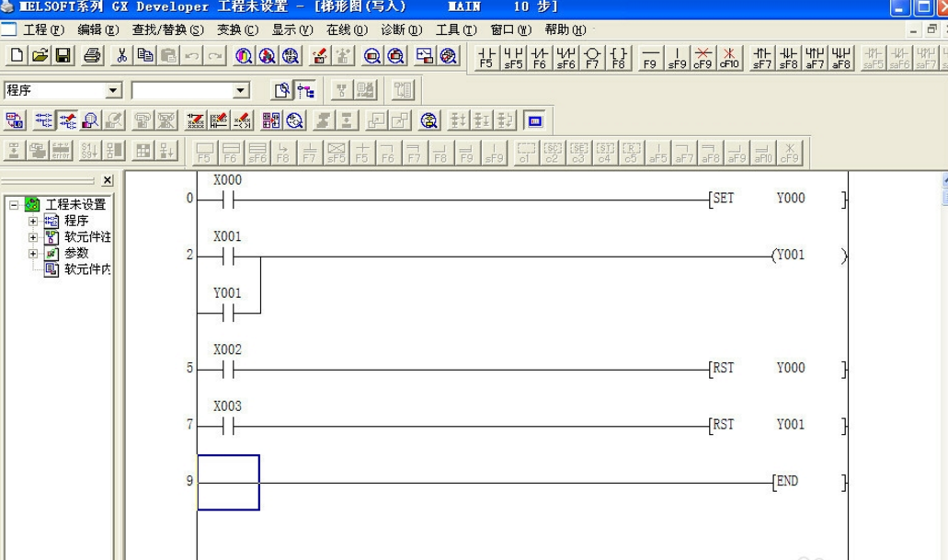The width and height of the screenshot is (948, 560).
Task: Insert rising pulse contact sF7
Action: coord(762,57)
